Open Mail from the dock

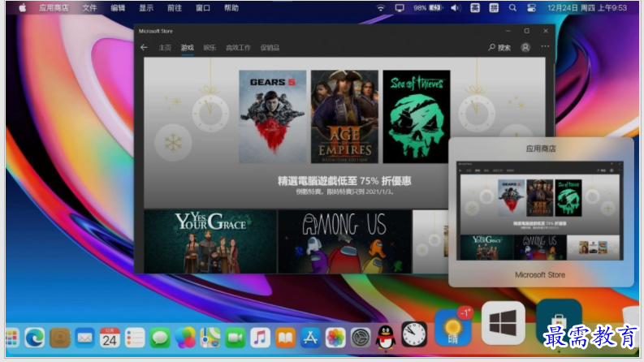point(85,338)
